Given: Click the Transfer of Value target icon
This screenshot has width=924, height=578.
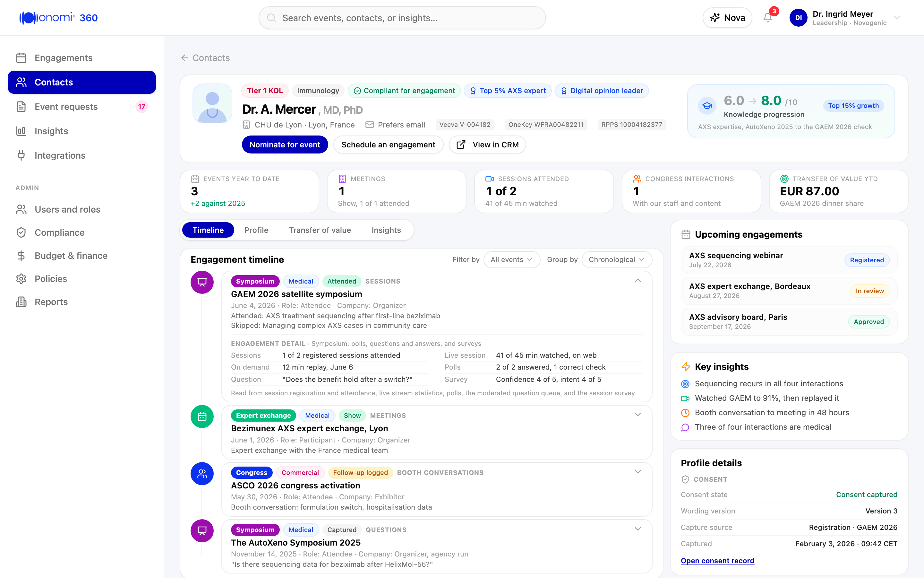Looking at the screenshot, I should 784,179.
